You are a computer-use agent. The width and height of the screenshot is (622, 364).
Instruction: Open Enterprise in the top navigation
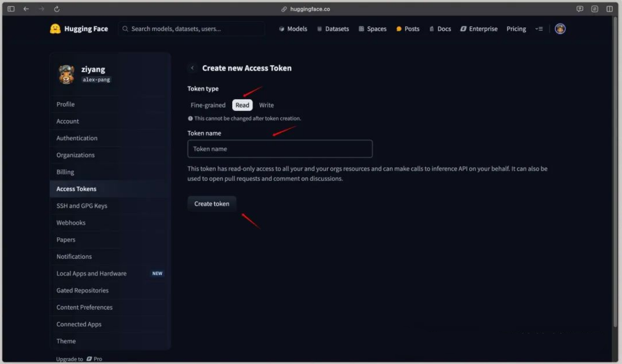click(x=479, y=29)
